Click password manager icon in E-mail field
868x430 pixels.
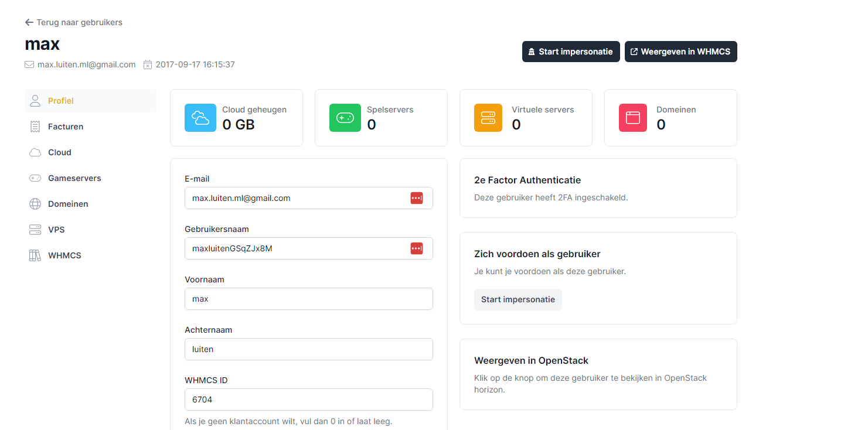tap(416, 198)
